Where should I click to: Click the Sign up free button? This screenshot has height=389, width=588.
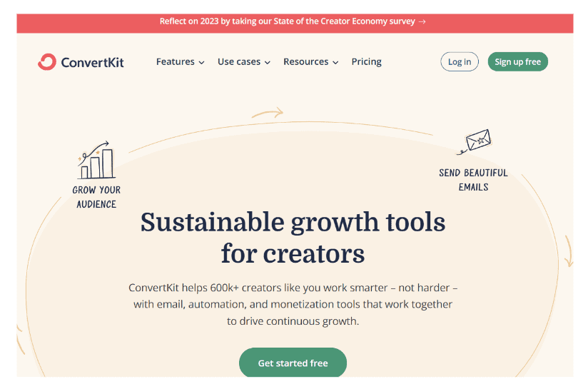point(517,61)
